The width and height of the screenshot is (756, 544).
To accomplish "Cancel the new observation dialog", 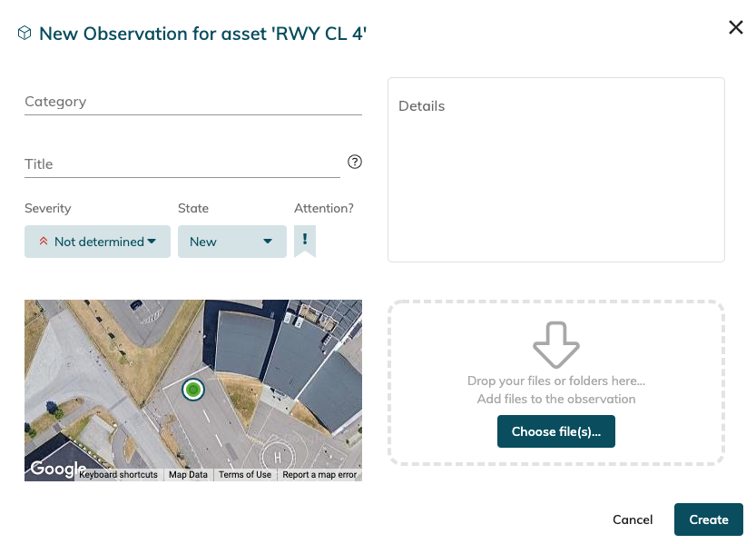I will (x=633, y=519).
